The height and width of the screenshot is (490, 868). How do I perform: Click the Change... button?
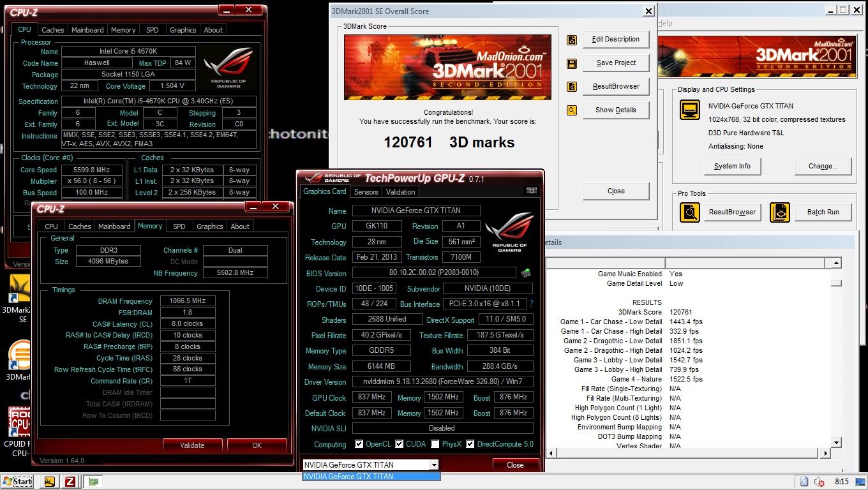pyautogui.click(x=823, y=166)
